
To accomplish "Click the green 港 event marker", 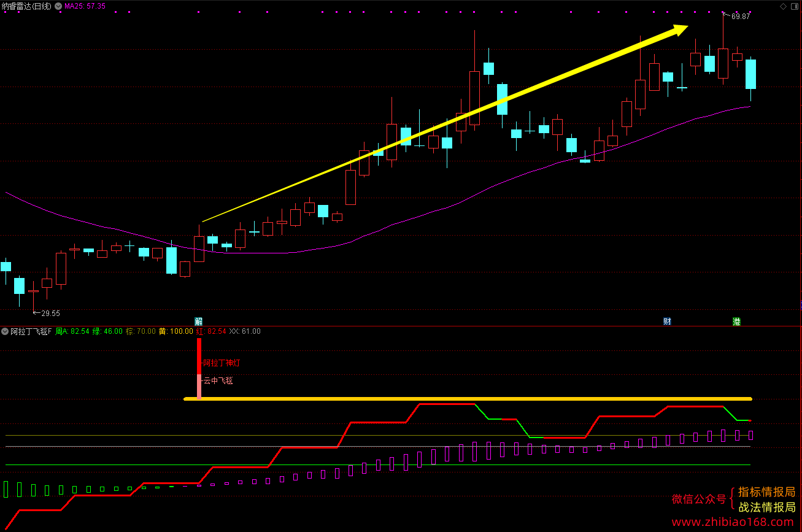I will [x=736, y=322].
